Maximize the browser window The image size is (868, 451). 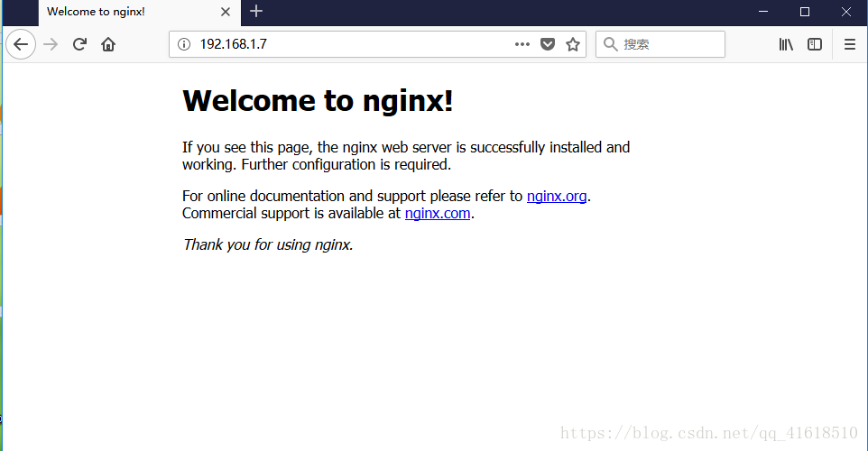(805, 12)
